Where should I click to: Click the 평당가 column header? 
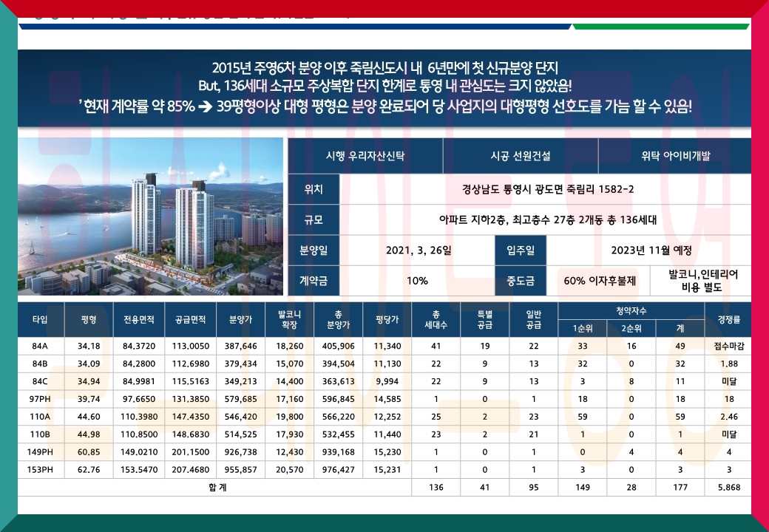[x=387, y=319]
